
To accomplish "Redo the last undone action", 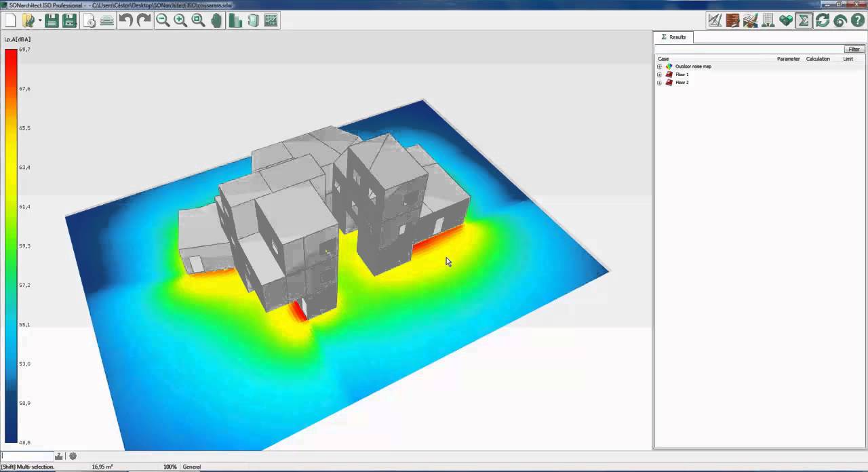I will tap(144, 20).
